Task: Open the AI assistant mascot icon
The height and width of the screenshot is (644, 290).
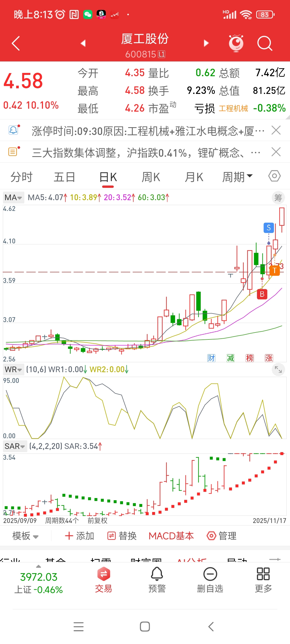Action: click(236, 43)
